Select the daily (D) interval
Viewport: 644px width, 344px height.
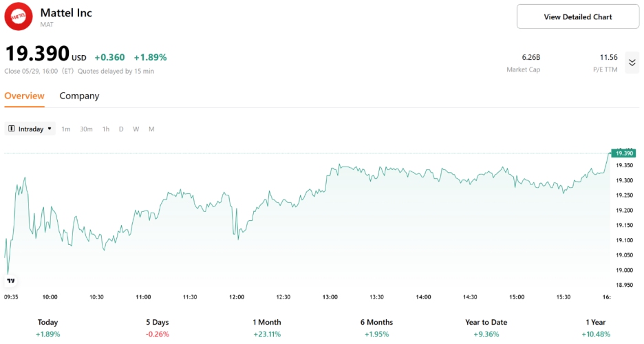coord(121,129)
